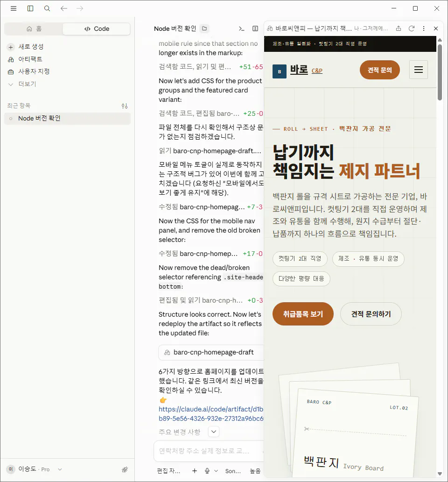
Task: Toggle the sidebar panel icon
Action: (x=30, y=8)
